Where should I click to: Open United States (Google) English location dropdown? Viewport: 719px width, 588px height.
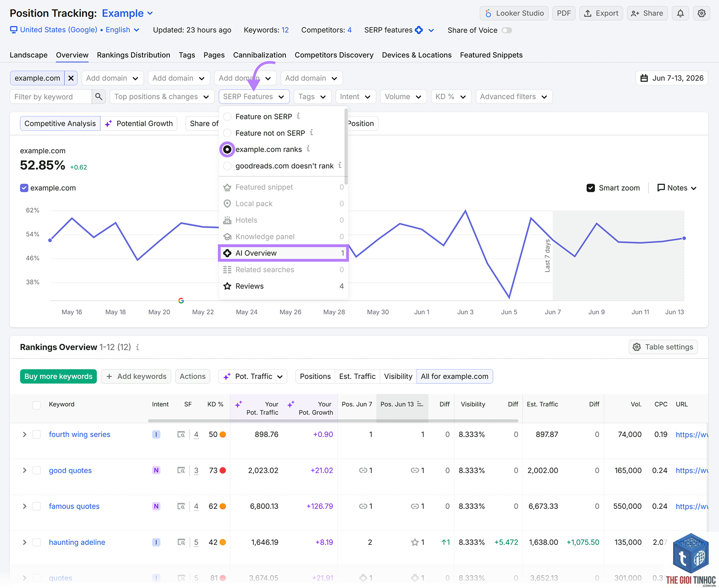(x=75, y=30)
